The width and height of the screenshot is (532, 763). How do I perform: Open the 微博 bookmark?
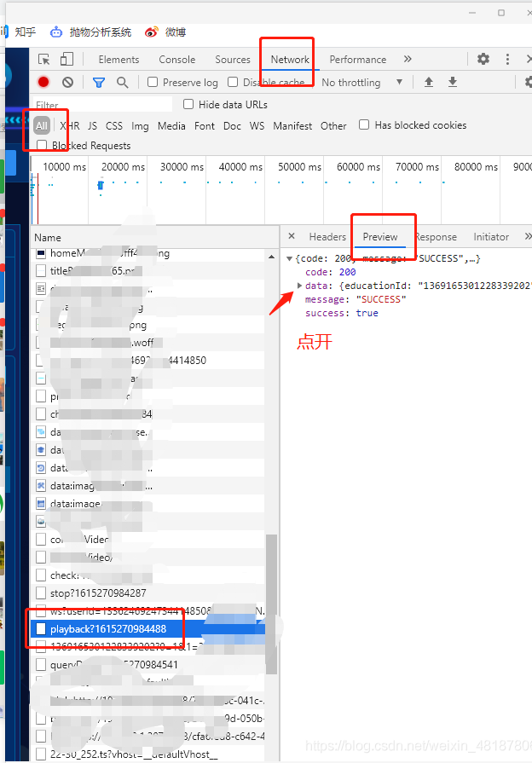click(165, 32)
